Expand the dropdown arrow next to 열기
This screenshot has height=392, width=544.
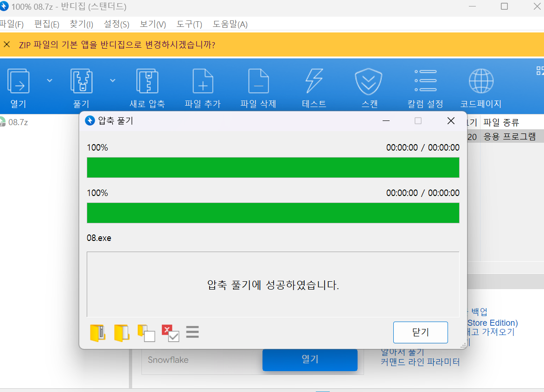tap(50, 81)
